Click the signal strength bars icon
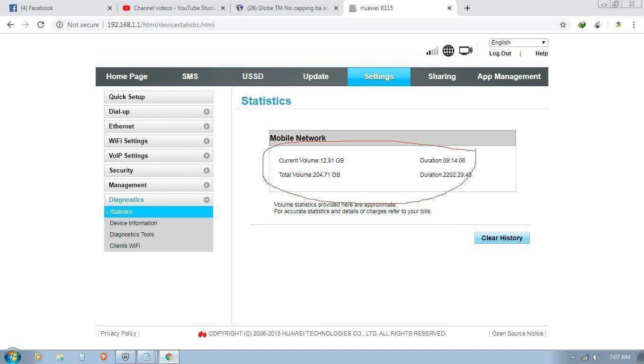The width and height of the screenshot is (644, 364). click(432, 51)
